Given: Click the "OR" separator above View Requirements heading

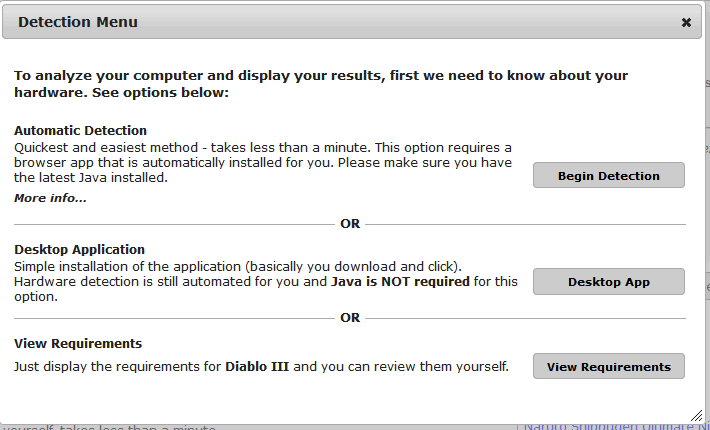Looking at the screenshot, I should (350, 318).
